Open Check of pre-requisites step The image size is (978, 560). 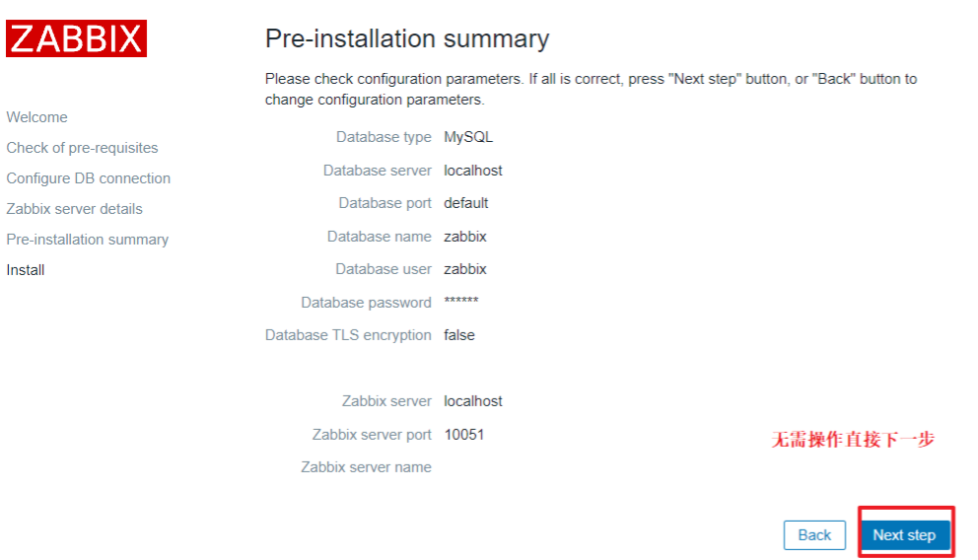(x=82, y=148)
